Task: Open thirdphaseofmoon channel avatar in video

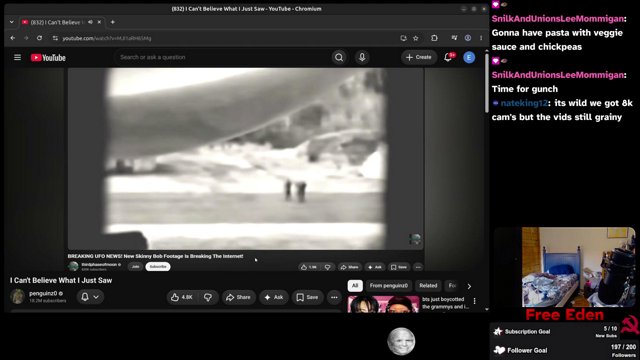Action: (x=73, y=266)
